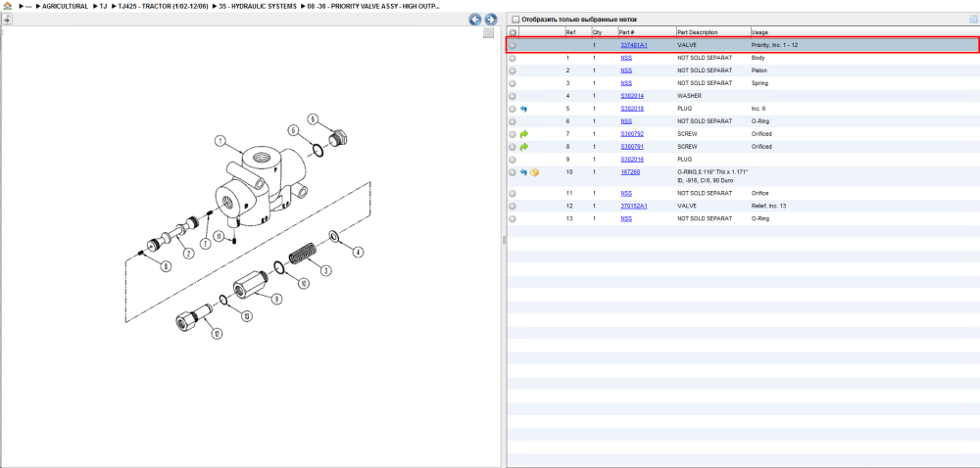Select callout 5 on the diagram
The width and height of the screenshot is (980, 468).
314,119
